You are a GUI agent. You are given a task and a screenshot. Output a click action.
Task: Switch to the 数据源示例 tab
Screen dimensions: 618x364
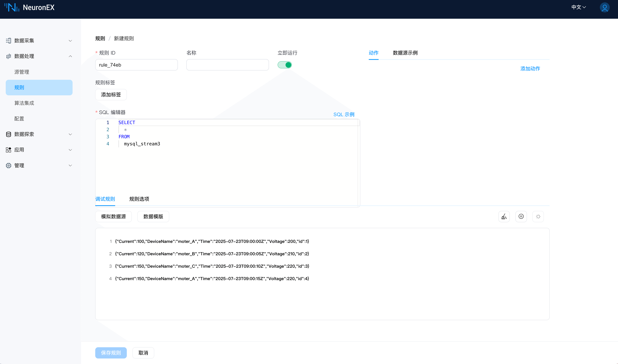(405, 53)
